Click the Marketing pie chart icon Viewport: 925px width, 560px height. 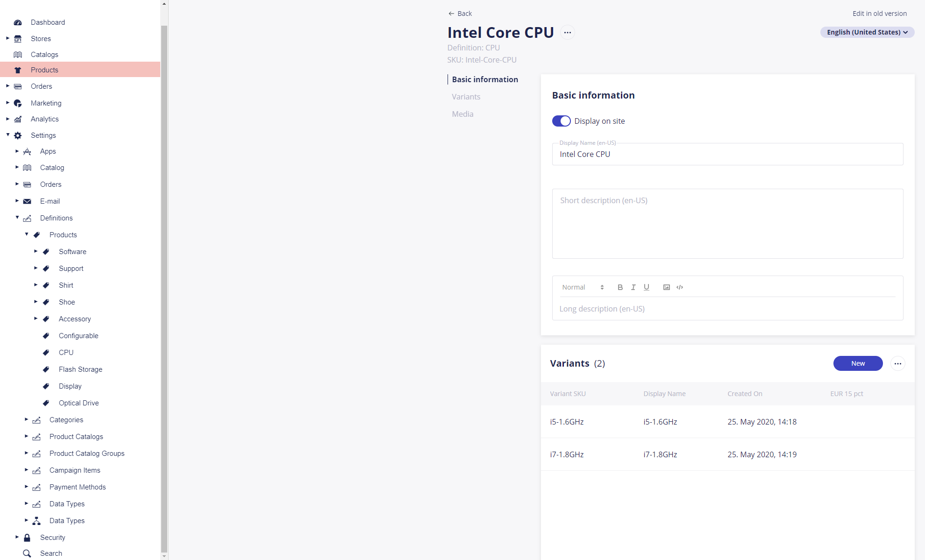click(x=18, y=103)
